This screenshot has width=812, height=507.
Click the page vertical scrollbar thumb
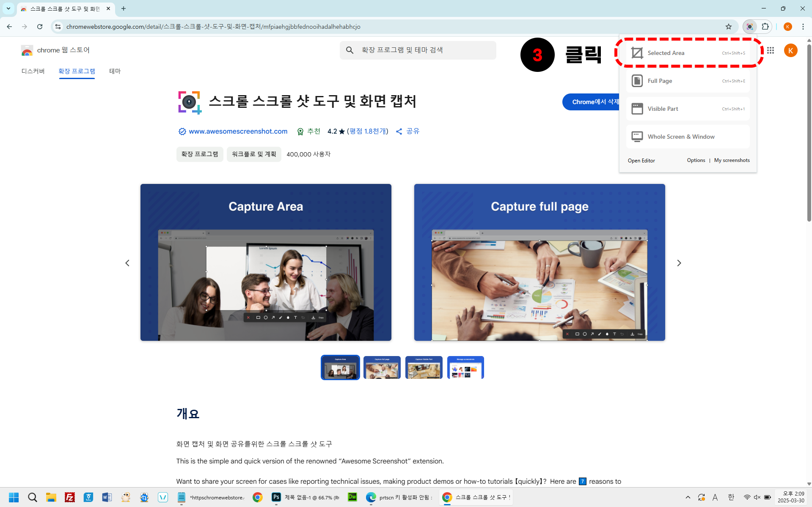(x=809, y=132)
